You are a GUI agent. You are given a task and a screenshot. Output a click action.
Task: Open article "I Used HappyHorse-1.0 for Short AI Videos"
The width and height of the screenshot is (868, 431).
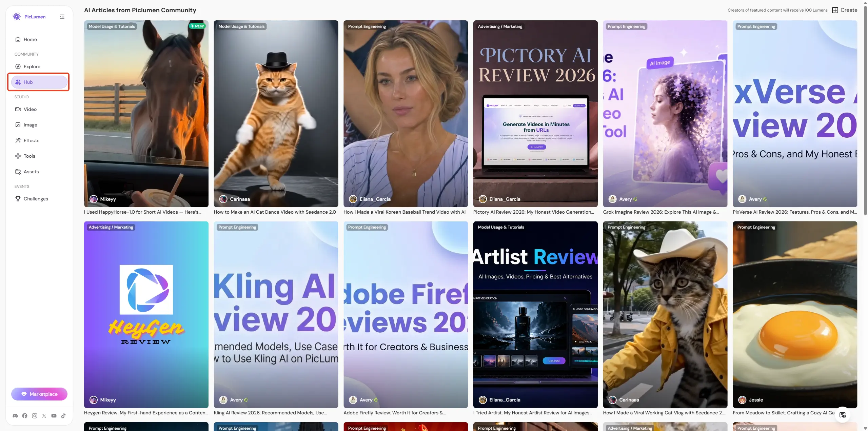click(143, 212)
